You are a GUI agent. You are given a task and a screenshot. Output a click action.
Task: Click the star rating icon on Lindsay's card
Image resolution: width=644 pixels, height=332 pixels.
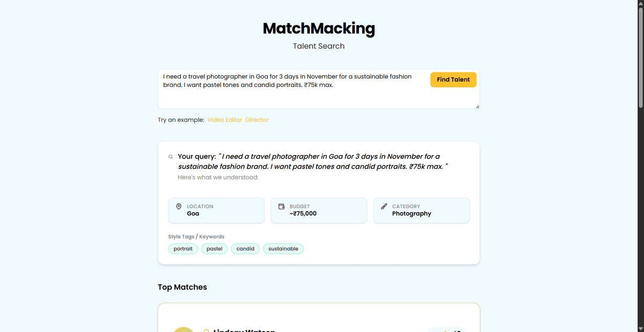pos(445,330)
